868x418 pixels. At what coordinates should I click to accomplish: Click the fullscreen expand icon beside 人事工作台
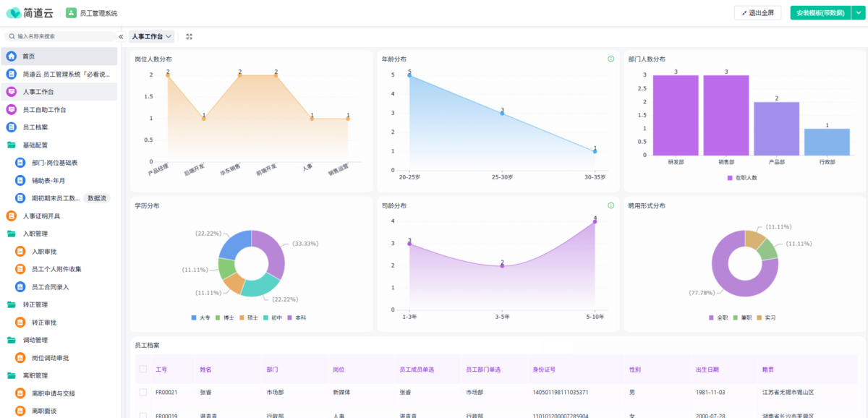click(189, 36)
